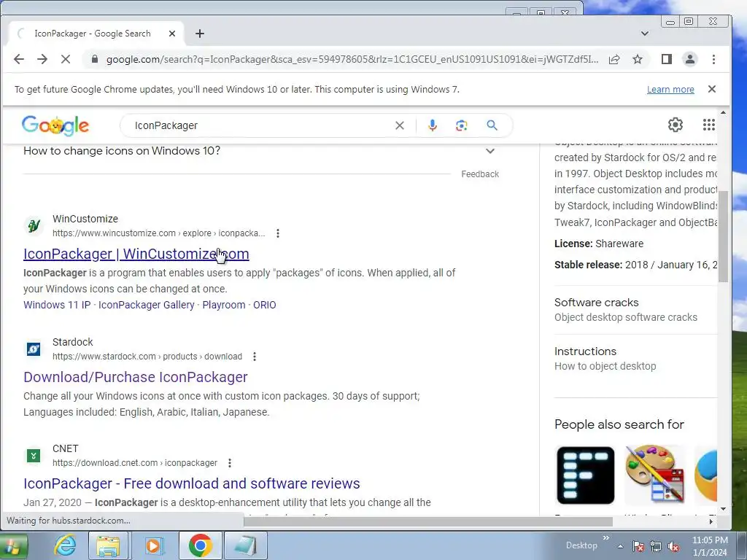The width and height of the screenshot is (747, 560).
Task: Open the Windows Start button
Action: click(12, 546)
